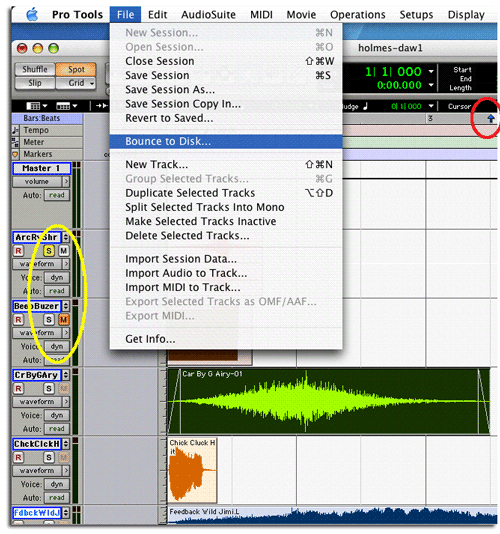Screen dimensions: 500x534
Task: Solo the CrByGAry track
Action: coord(49,389)
